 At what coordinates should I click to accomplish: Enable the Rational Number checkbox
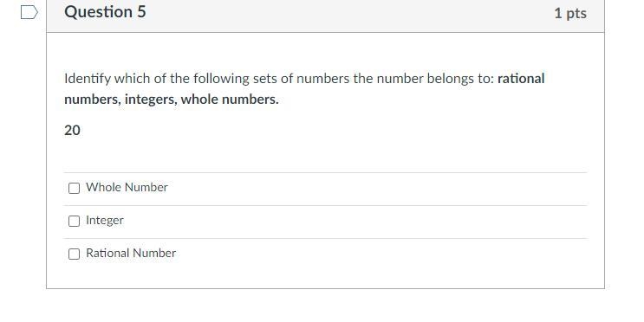click(x=74, y=254)
